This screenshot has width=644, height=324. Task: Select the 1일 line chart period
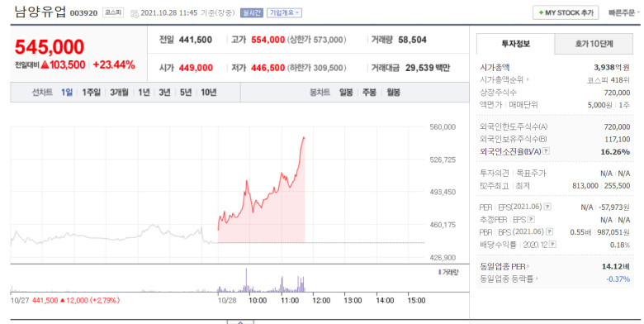[67, 93]
